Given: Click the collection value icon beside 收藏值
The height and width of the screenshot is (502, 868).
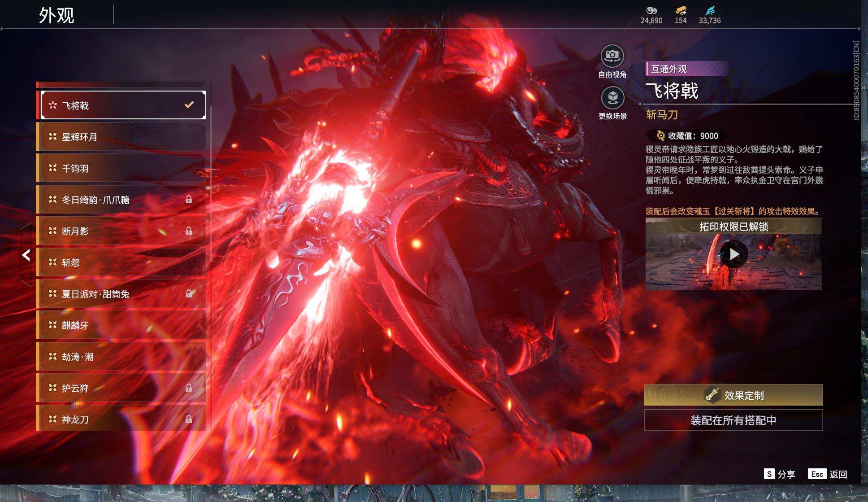Looking at the screenshot, I should [x=660, y=135].
